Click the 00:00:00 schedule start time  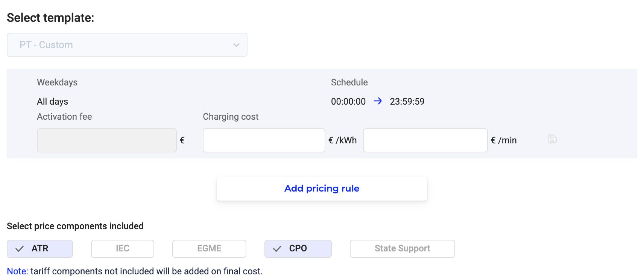(348, 102)
